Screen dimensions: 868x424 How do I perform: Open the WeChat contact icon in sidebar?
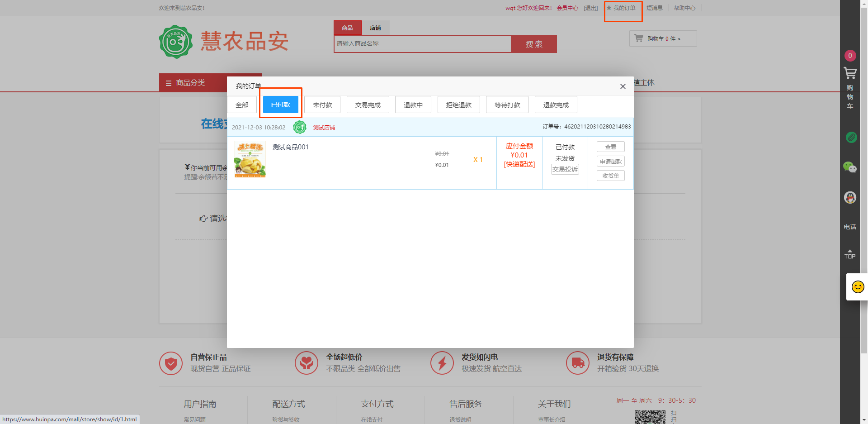point(850,167)
